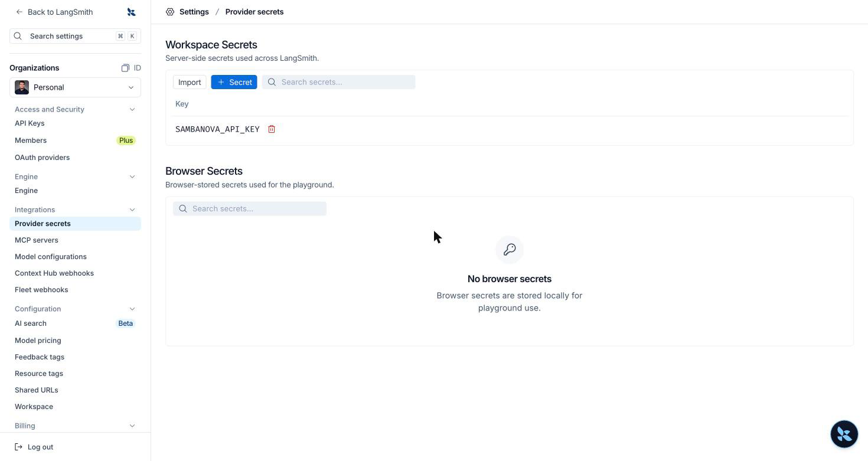
Task: Click Settings in the breadcrumb
Action: 194,12
